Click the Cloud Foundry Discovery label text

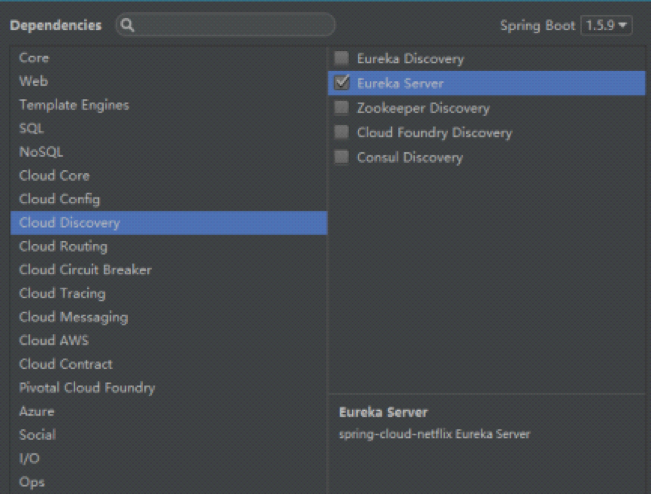click(x=435, y=133)
